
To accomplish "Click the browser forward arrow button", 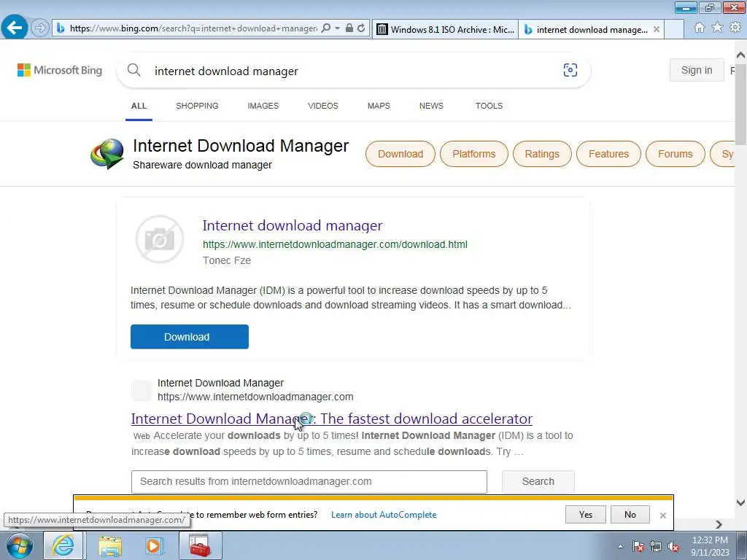I will click(40, 28).
